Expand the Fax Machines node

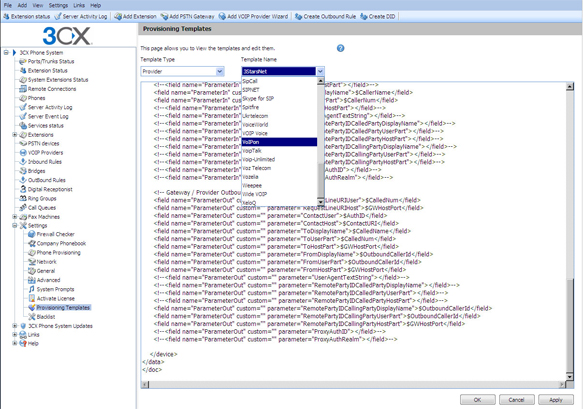(15, 217)
